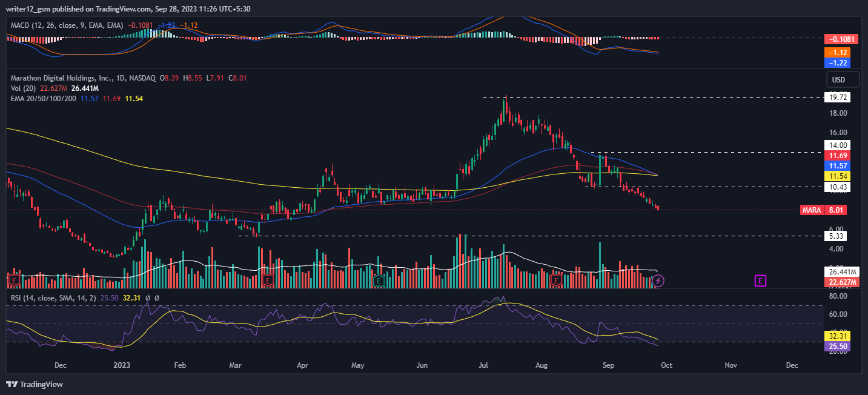Click the EMA 20/50/100/200 indicator legend
The width and height of the screenshot is (868, 395).
pyautogui.click(x=43, y=98)
